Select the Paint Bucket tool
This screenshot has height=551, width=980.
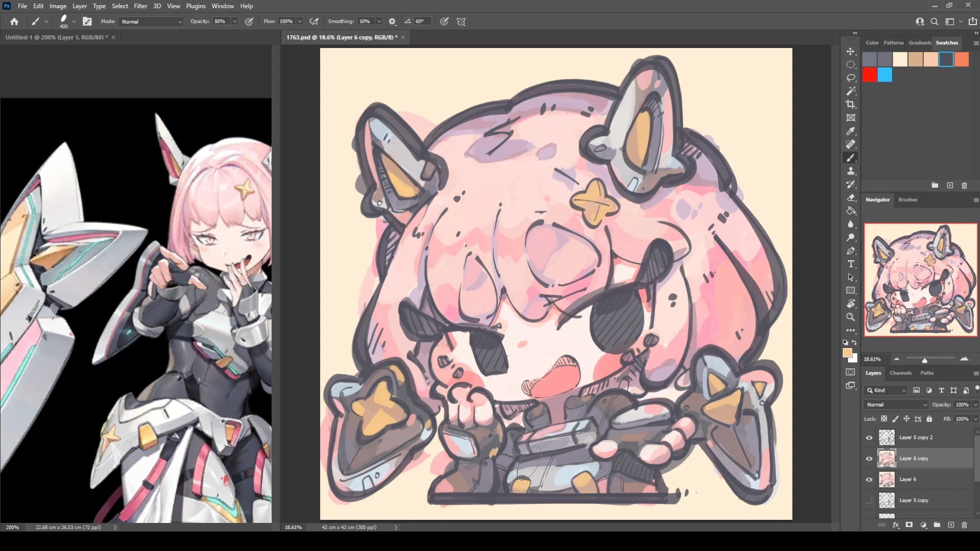coord(850,211)
